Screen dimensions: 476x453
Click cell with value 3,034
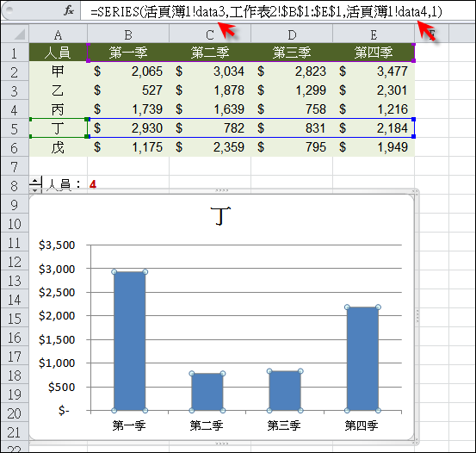210,71
